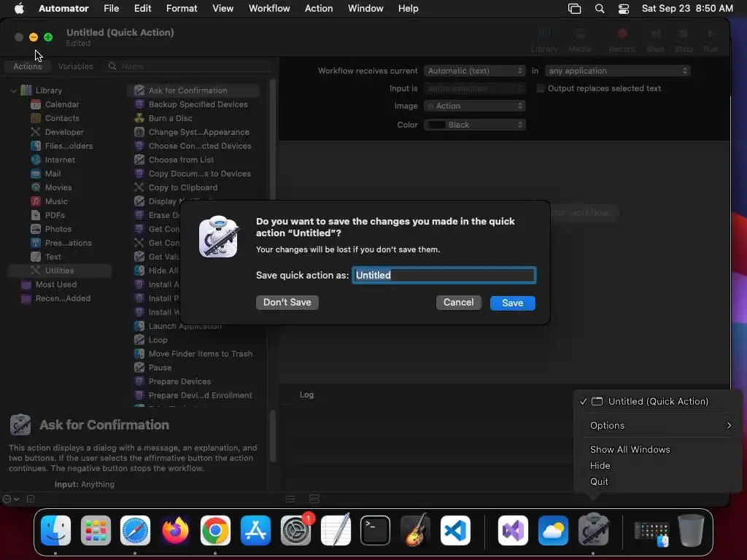Launch Firefox from the Dock

175,530
